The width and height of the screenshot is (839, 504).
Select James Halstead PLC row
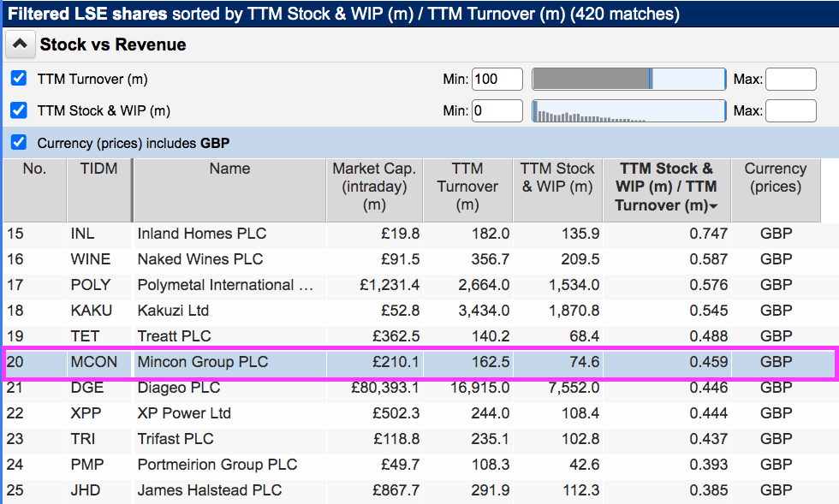[x=419, y=490]
